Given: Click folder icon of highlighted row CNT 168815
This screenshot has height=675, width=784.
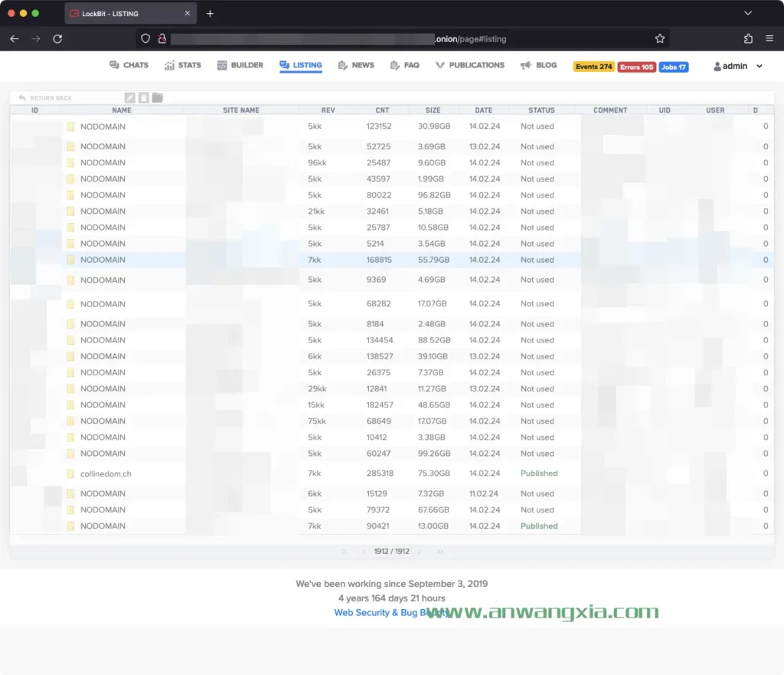Looking at the screenshot, I should tap(70, 260).
